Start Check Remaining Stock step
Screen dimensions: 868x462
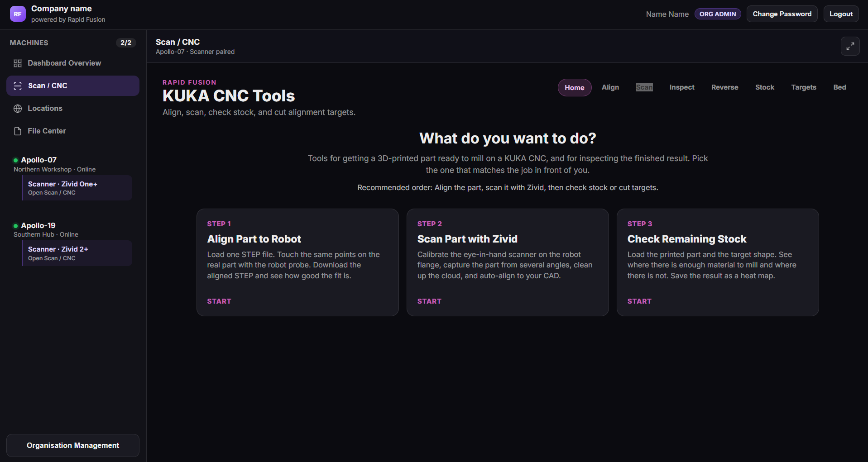[x=639, y=301]
